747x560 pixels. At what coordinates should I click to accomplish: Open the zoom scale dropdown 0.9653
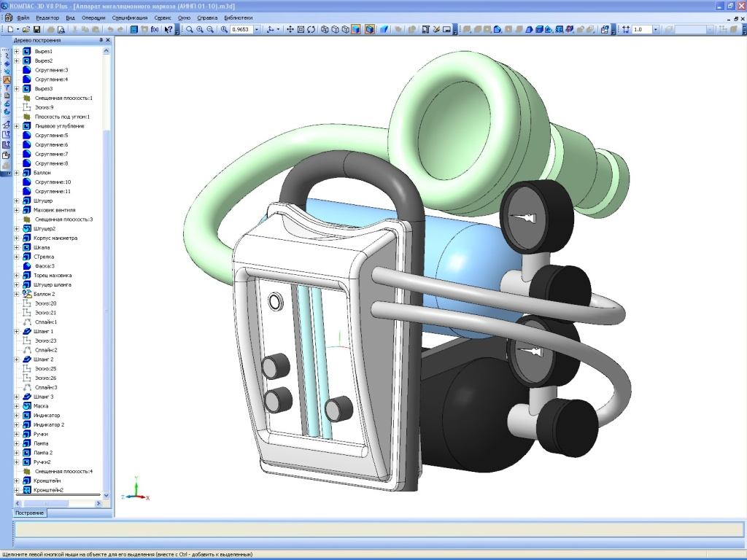click(257, 30)
